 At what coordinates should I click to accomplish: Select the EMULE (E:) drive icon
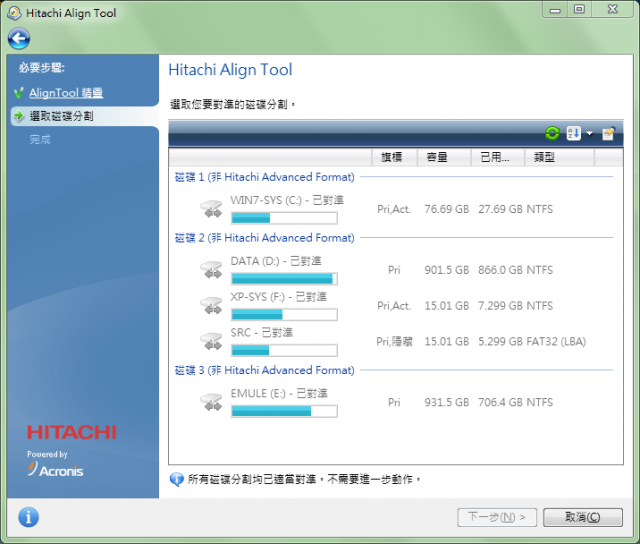(x=211, y=402)
